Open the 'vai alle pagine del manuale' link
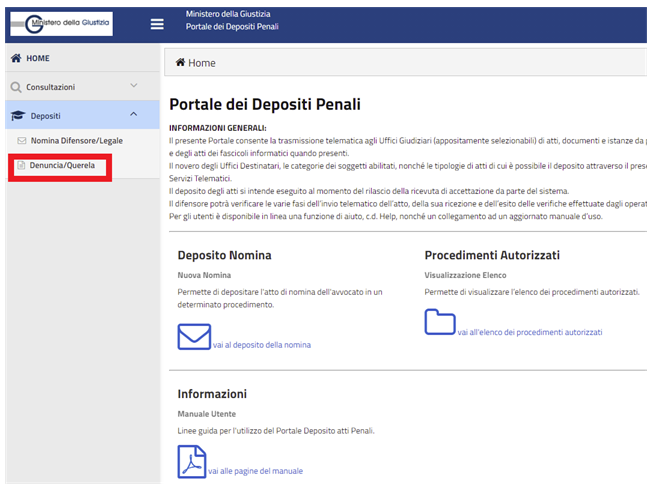 255,471
